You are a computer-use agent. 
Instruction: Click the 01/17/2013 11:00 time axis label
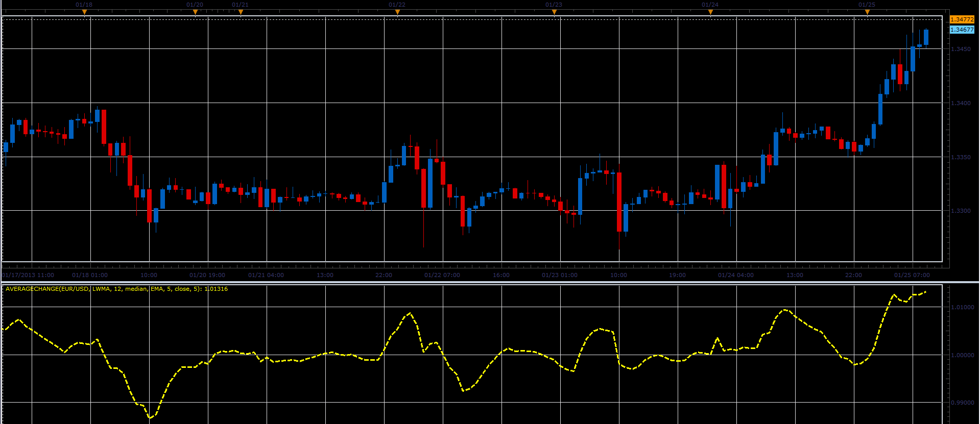click(x=28, y=275)
